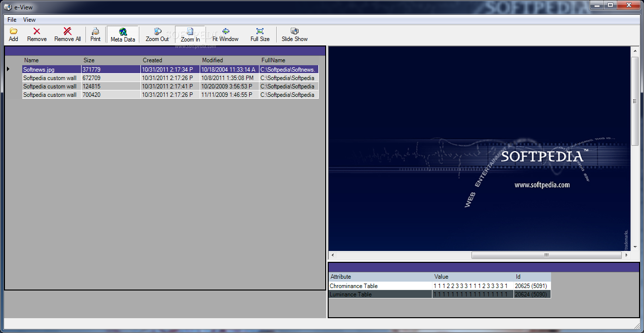Click the C:\Softpedia\Softnews. path cell
This screenshot has height=333, width=644.
tap(289, 70)
